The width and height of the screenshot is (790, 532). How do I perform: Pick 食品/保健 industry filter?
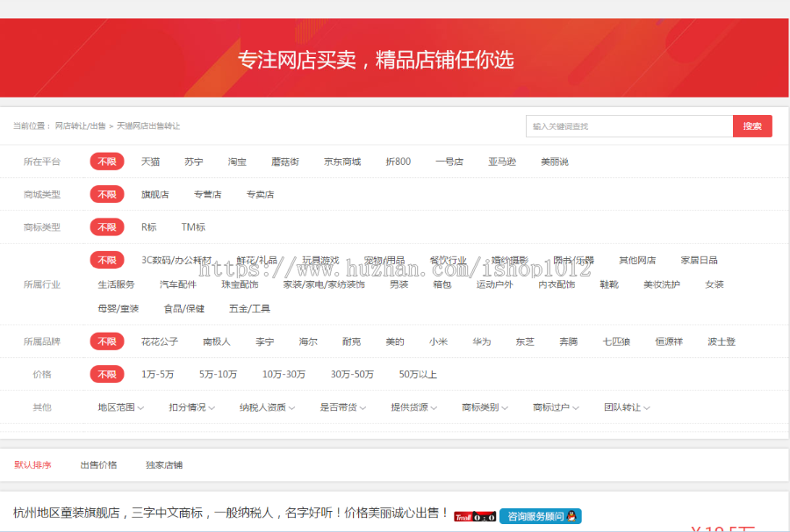coord(184,308)
